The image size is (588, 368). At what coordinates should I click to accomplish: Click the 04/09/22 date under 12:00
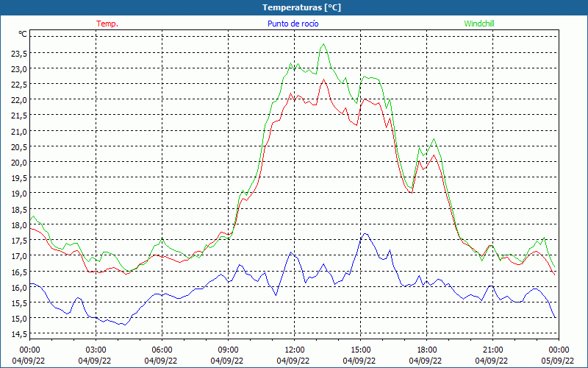(x=293, y=361)
